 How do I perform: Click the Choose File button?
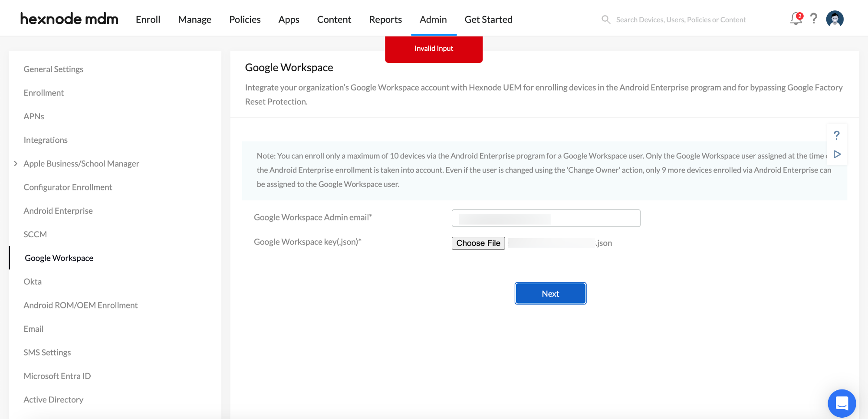478,243
